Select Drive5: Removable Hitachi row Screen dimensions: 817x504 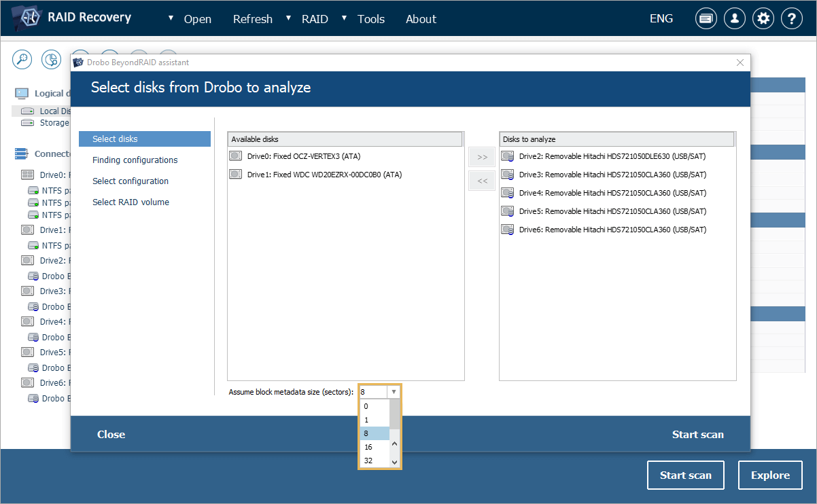pos(617,211)
